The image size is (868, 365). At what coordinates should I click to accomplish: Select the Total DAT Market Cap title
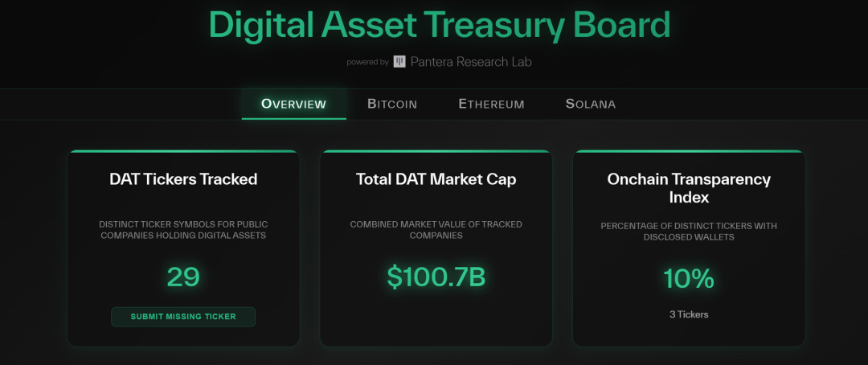tap(436, 179)
